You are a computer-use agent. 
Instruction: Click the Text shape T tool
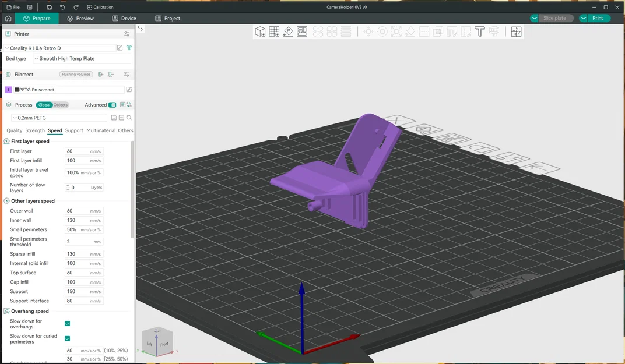480,31
